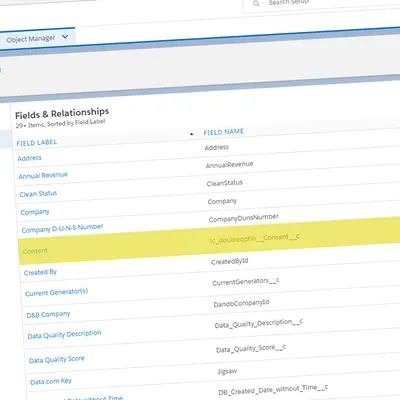Select the Data_Quality_Score__c field name cell
The width and height of the screenshot is (400, 400).
tap(251, 349)
